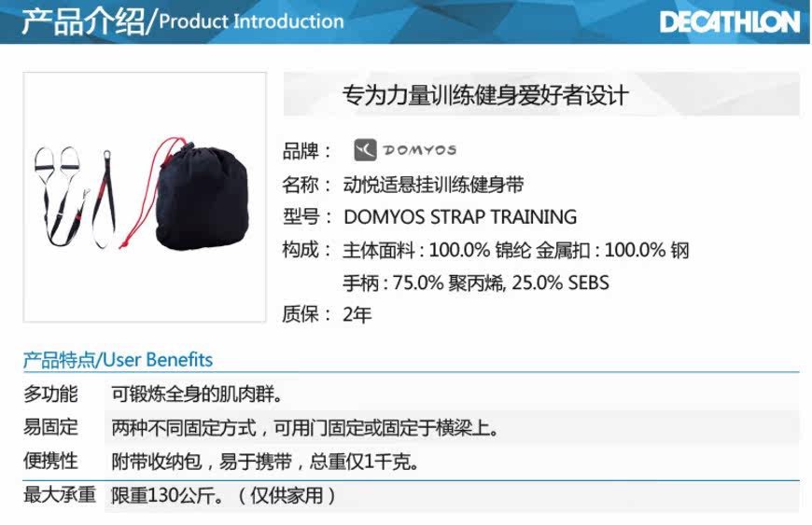The width and height of the screenshot is (812, 525).
Task: Select the 多功能 feature row
Action: click(412, 394)
